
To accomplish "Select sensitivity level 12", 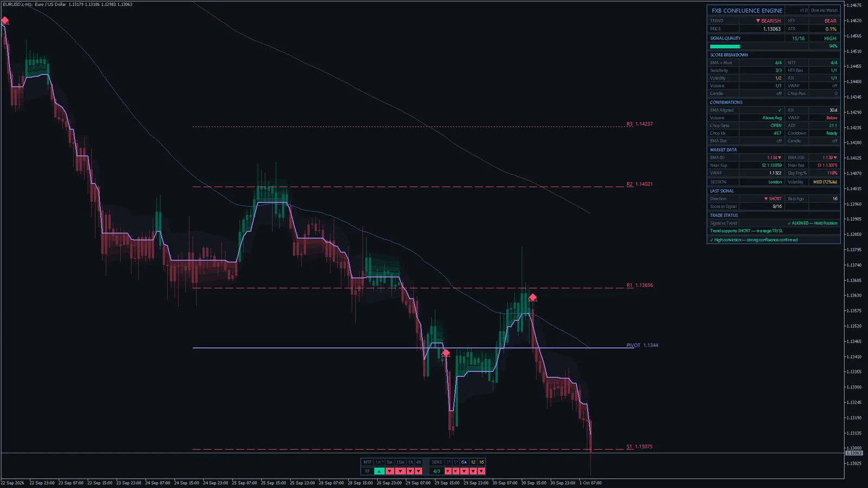I will [473, 462].
